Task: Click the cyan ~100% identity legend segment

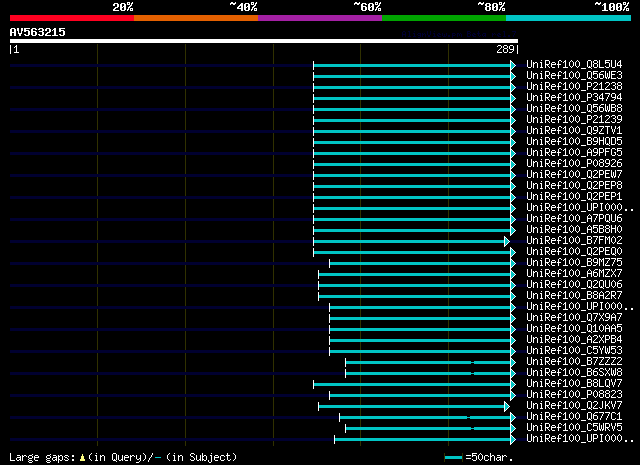Action: click(569, 18)
